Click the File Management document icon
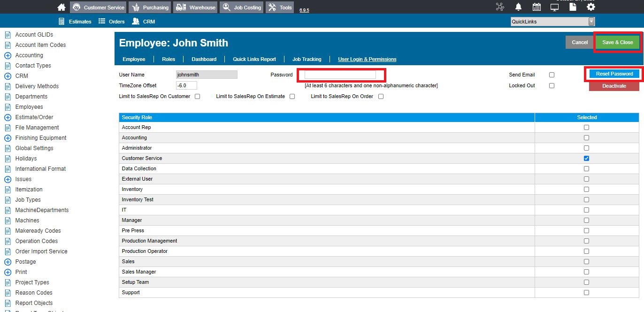 click(x=8, y=128)
